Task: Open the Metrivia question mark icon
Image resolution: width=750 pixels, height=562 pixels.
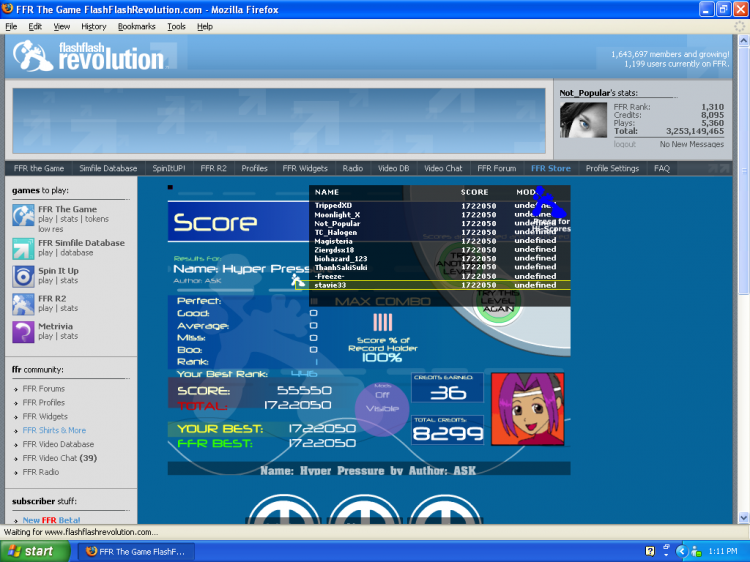Action: (23, 331)
